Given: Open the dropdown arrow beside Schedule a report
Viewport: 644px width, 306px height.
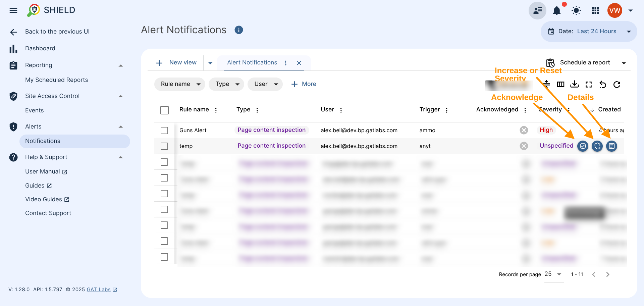Looking at the screenshot, I should pos(624,63).
